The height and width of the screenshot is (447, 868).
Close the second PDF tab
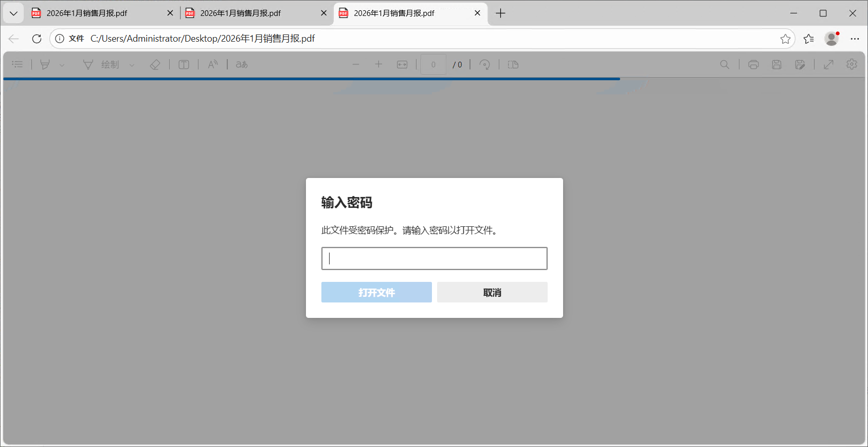(x=323, y=13)
